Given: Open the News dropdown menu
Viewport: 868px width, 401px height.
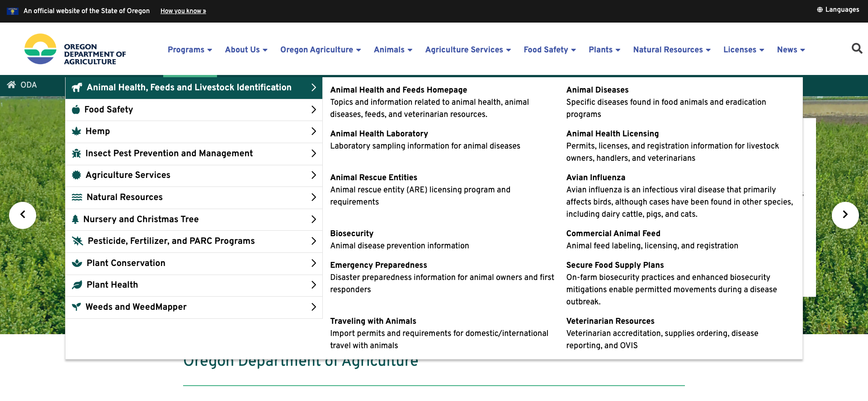Looking at the screenshot, I should pos(791,50).
